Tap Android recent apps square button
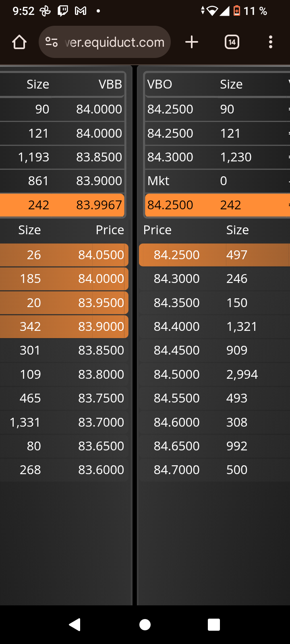290x644 pixels. tap(214, 625)
